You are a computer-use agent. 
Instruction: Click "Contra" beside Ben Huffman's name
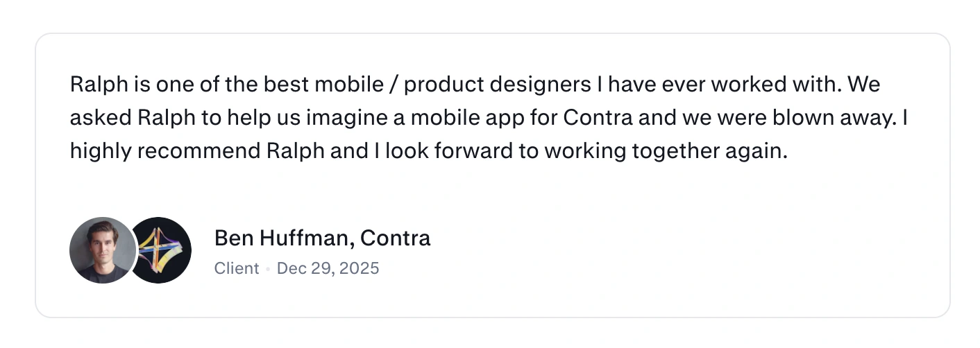(x=396, y=238)
